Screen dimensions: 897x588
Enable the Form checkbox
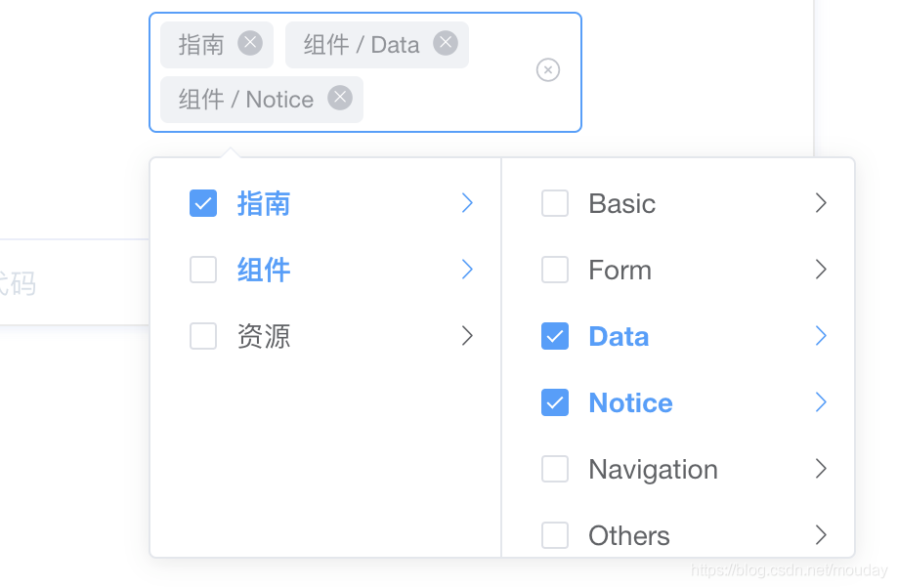point(555,270)
